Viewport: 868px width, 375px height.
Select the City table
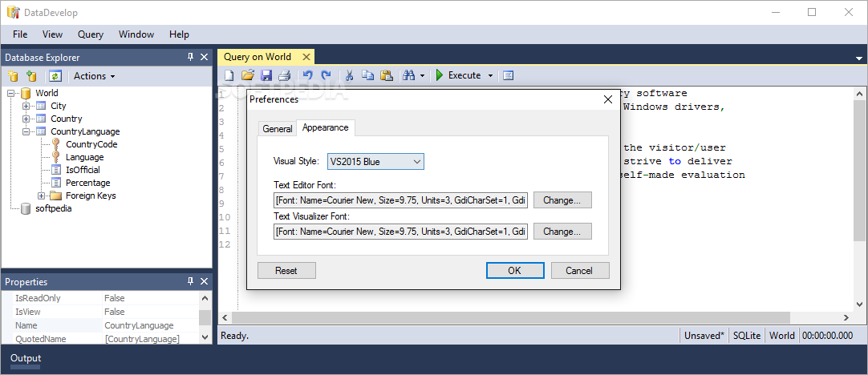58,106
